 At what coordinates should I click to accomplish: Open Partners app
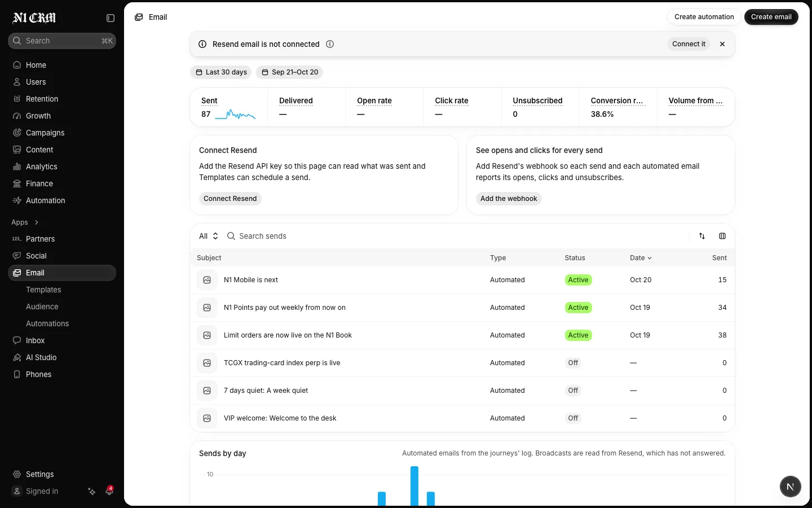pyautogui.click(x=62, y=239)
